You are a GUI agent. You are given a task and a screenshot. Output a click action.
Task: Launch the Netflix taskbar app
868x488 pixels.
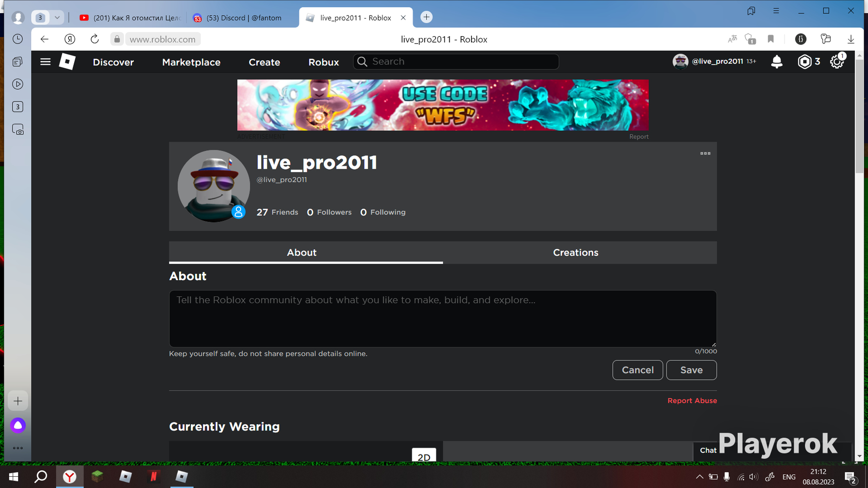tap(153, 477)
